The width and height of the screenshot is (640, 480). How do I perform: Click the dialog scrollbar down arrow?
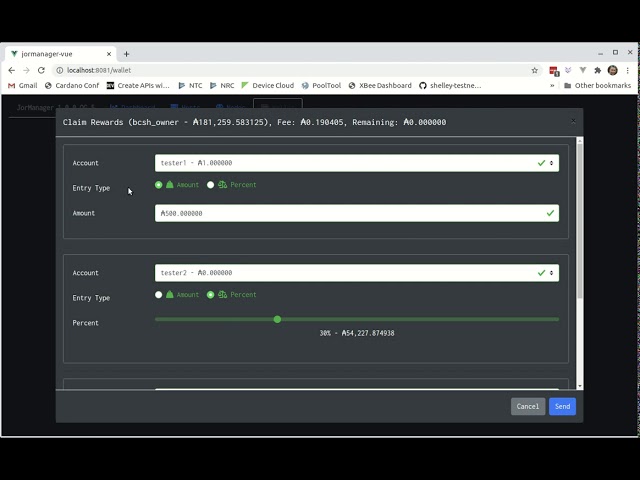580,386
